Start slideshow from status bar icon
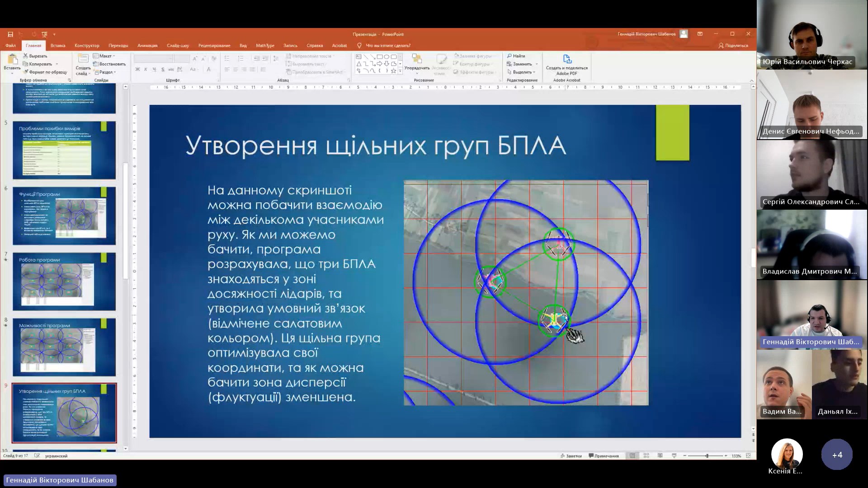The width and height of the screenshot is (868, 488). pos(674,456)
